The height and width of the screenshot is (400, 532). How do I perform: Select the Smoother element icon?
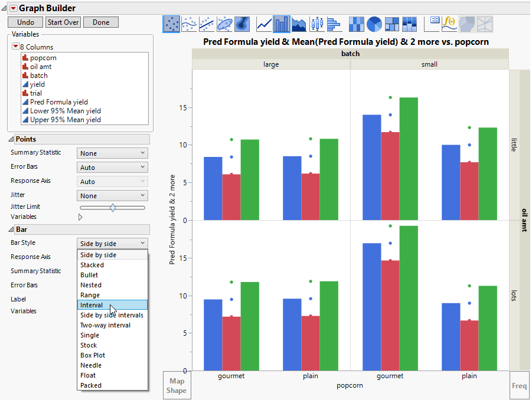click(x=190, y=24)
